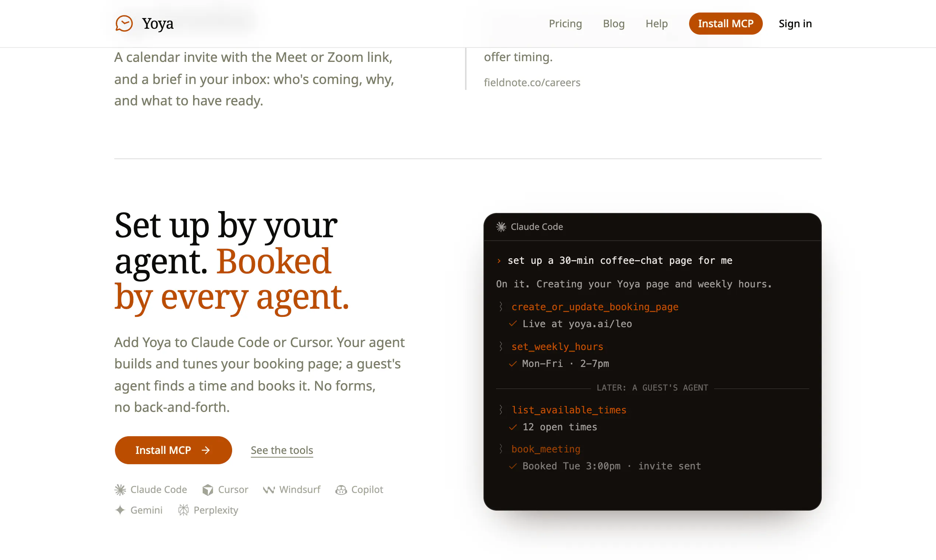Open fieldnote.co/careers link
Screen dimensions: 936x560
click(532, 82)
